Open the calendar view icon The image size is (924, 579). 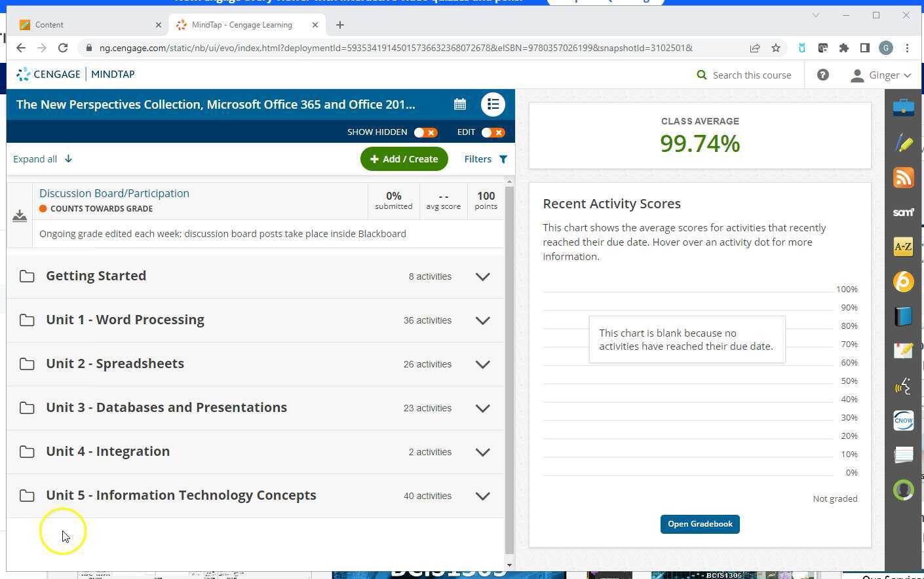click(460, 104)
